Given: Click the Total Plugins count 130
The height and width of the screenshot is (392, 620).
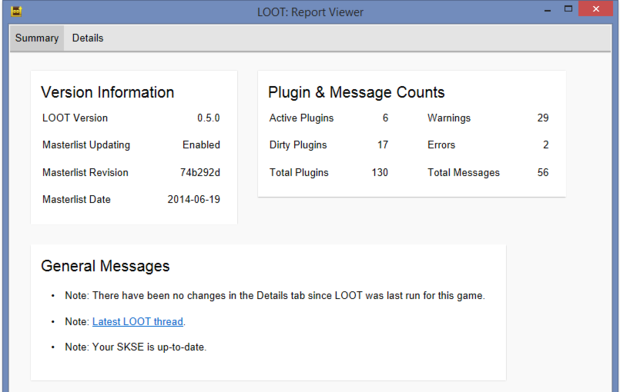Looking at the screenshot, I should click(380, 172).
